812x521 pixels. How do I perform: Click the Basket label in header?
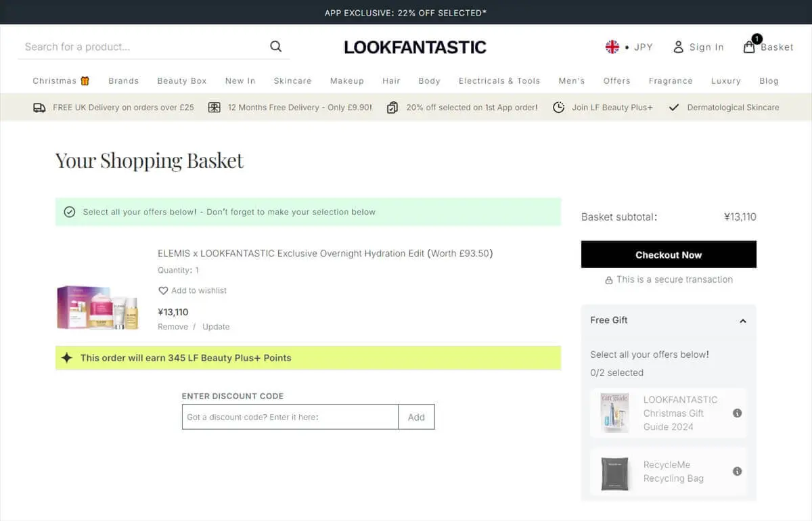[x=777, y=47]
